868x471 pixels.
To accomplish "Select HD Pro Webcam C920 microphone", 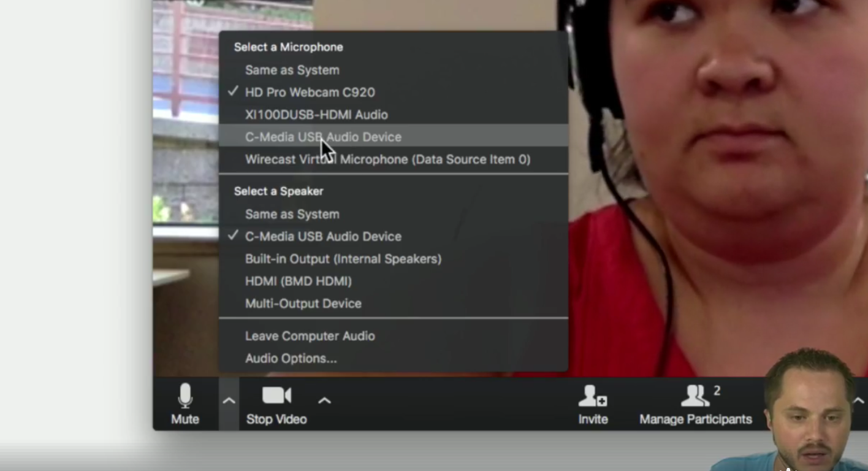I will point(310,92).
